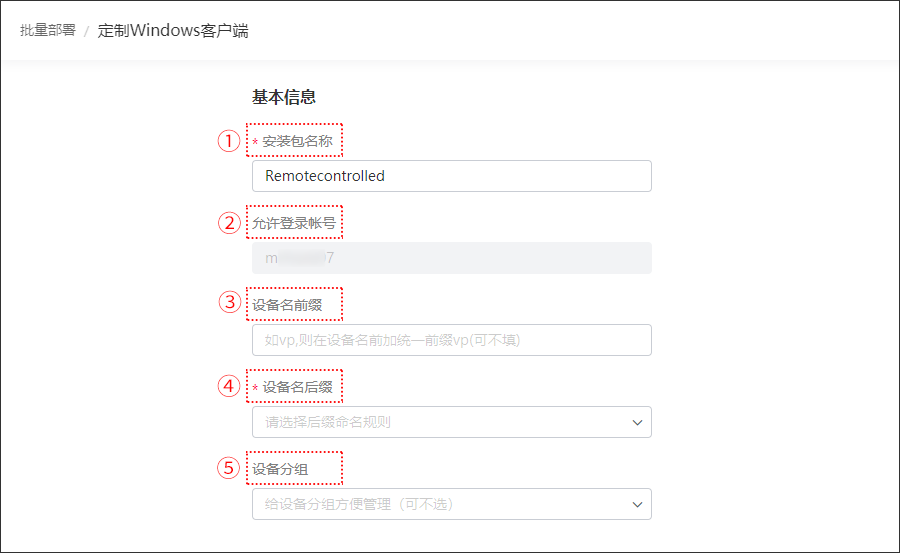Click the 基本信息 section heading
900x553 pixels.
coord(284,97)
